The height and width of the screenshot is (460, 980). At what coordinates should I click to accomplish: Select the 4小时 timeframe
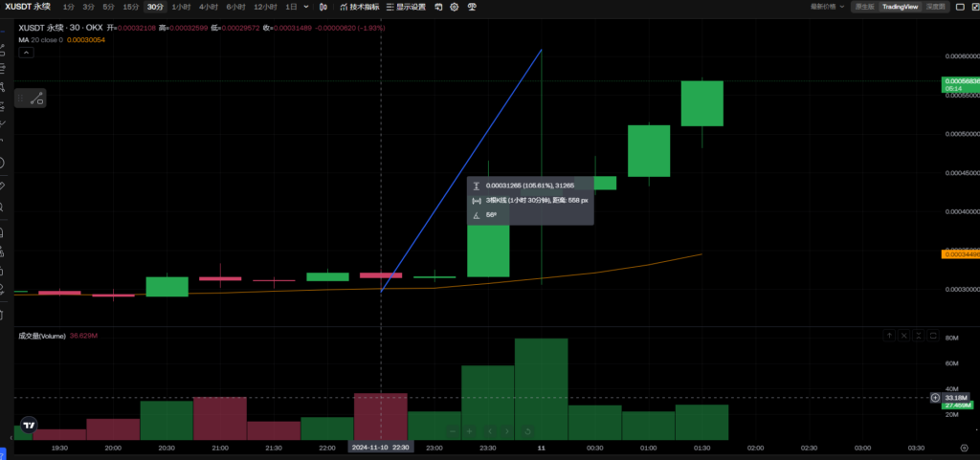click(x=208, y=7)
